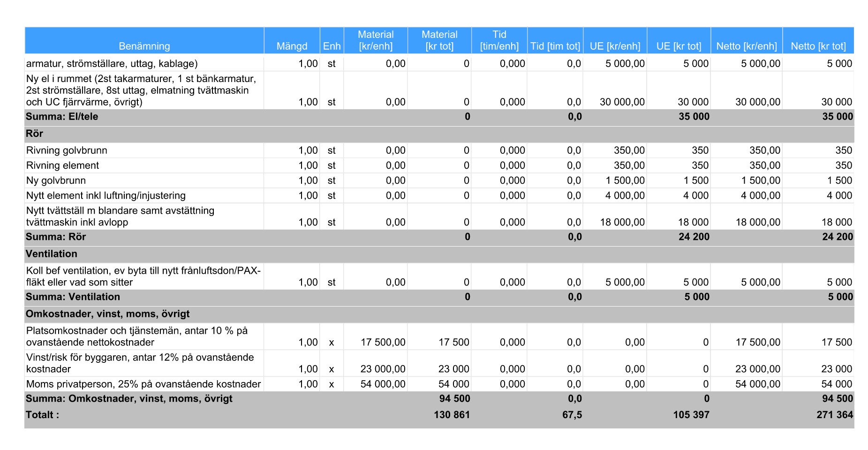The width and height of the screenshot is (868, 450).
Task: Click the 'Summa: El/tele' row label
Action: [62, 117]
